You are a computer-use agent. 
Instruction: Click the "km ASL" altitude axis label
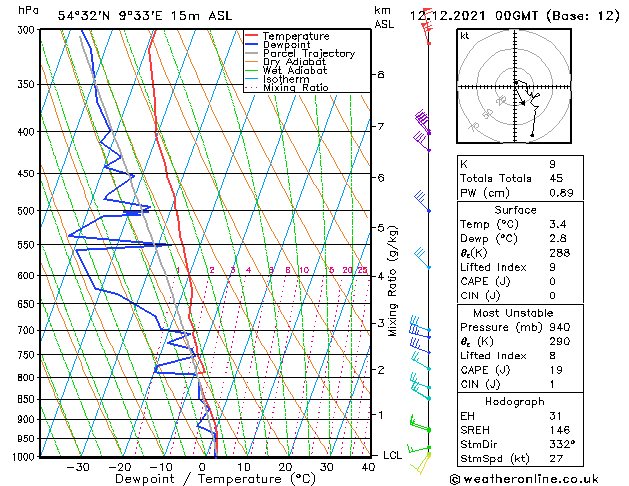pos(384,17)
